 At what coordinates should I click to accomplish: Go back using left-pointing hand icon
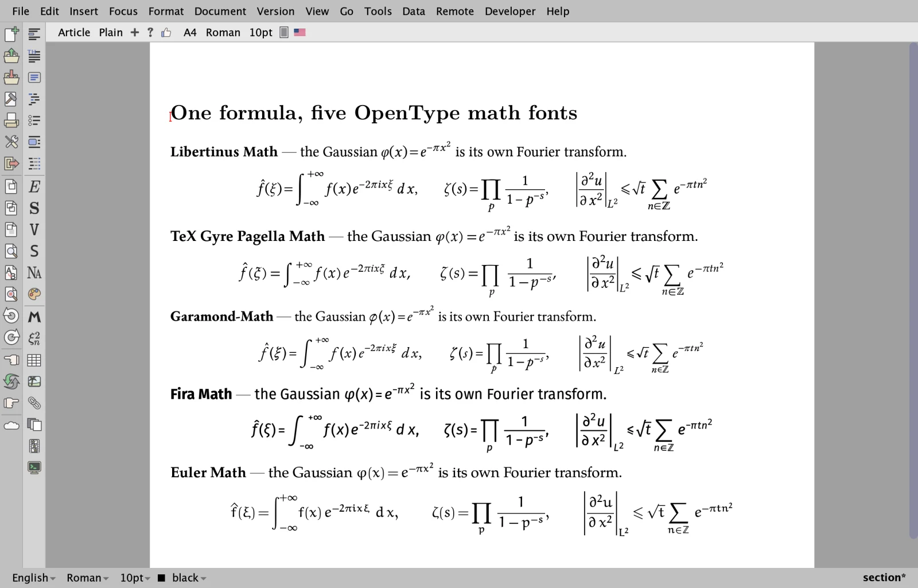point(11,360)
